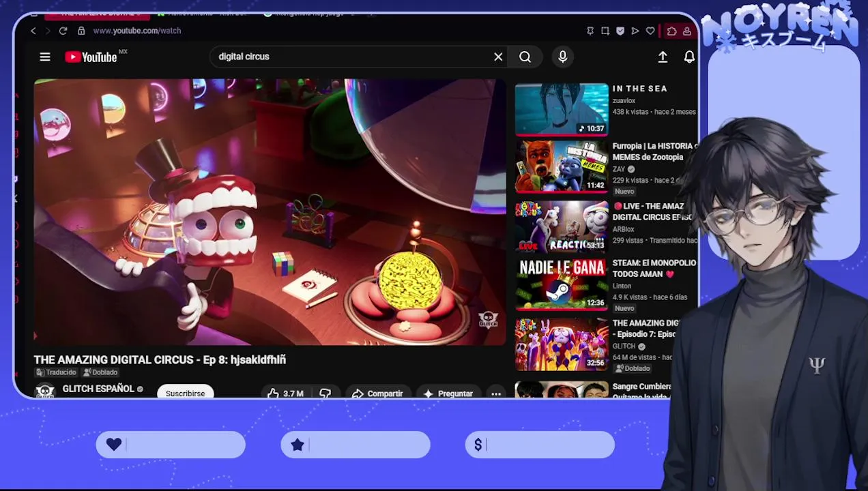The image size is (868, 491).
Task: Click the video player of Digital Circus Ep 8
Action: [x=270, y=211]
